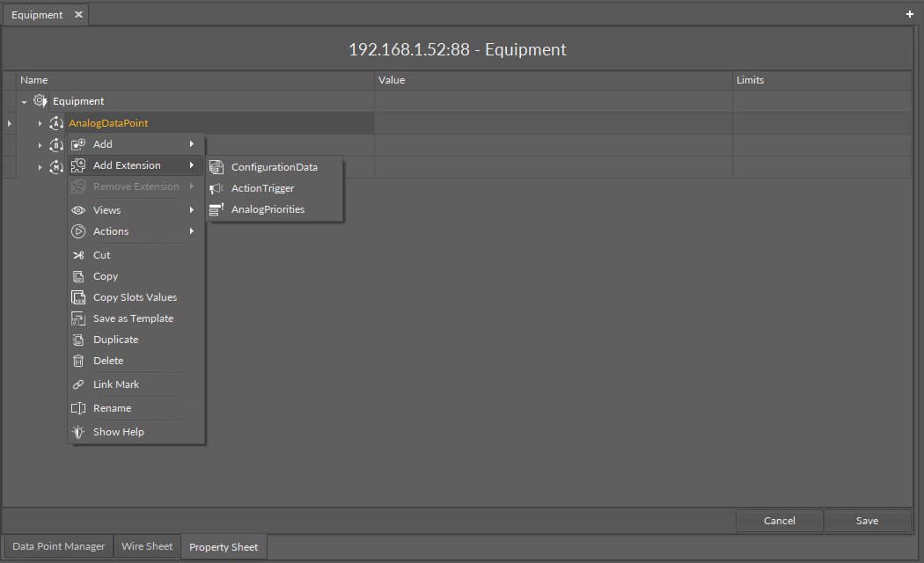Click the Link Mark chain icon
924x563 pixels.
[x=78, y=384]
